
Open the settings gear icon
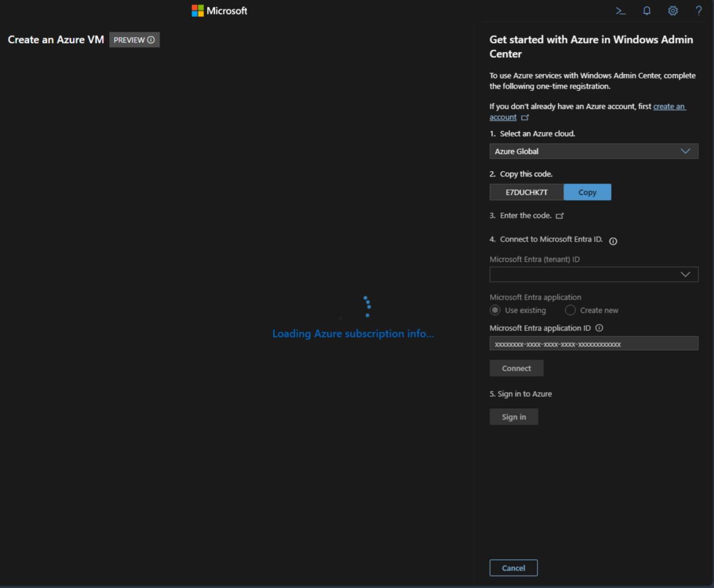pyautogui.click(x=673, y=10)
